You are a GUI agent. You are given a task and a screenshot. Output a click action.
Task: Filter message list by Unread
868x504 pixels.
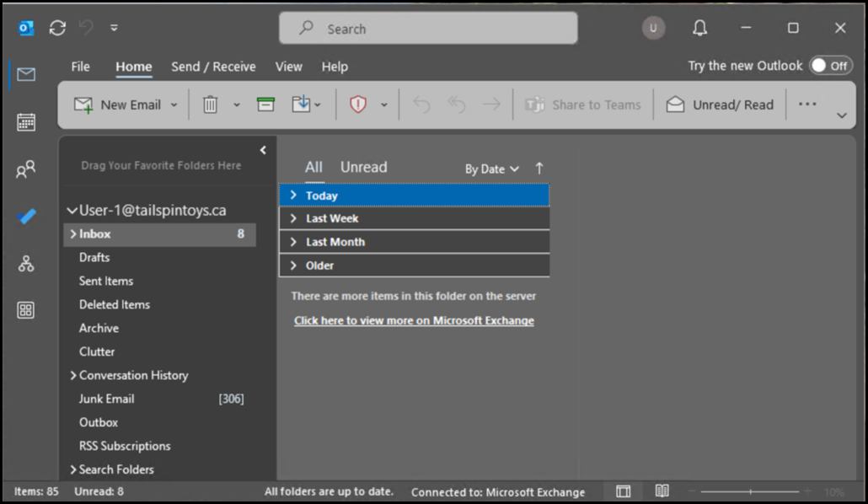[364, 167]
